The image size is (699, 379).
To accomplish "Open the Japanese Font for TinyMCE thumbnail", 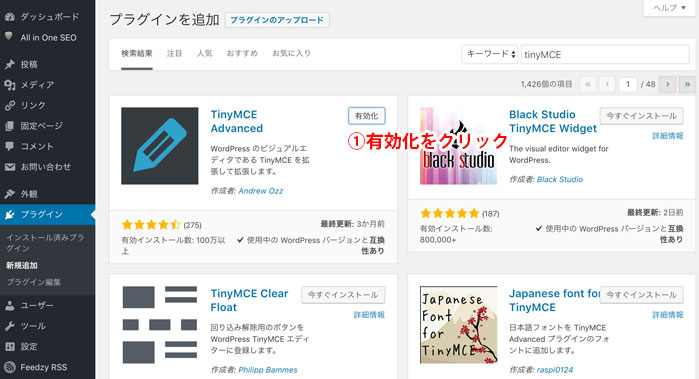I will click(458, 325).
